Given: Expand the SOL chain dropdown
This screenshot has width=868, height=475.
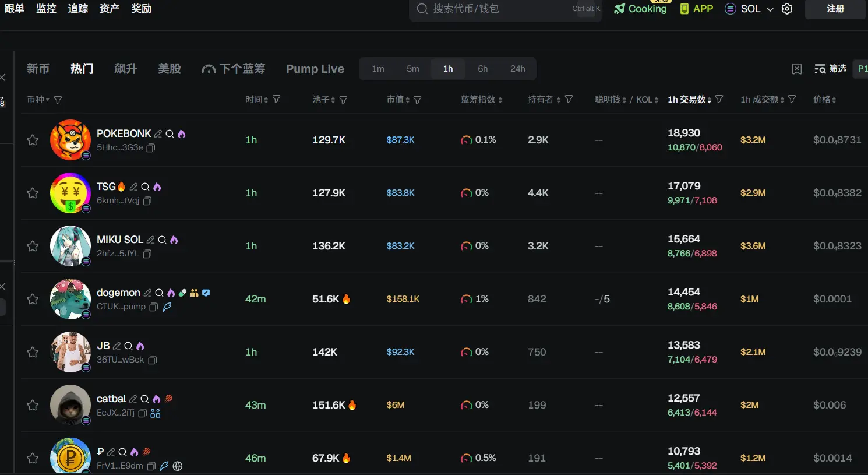Looking at the screenshot, I should pyautogui.click(x=757, y=9).
